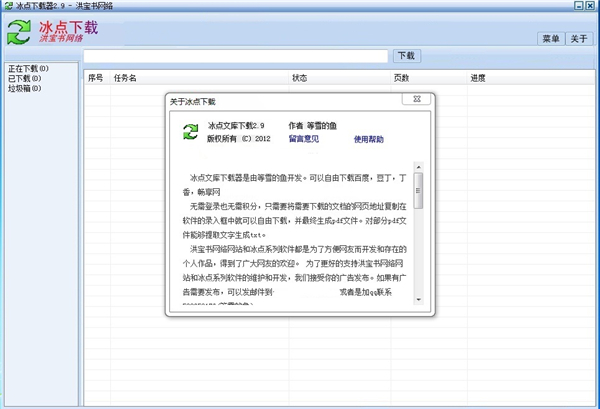Click the 作者 等雪的鱼 text
This screenshot has width=600, height=409.
pos(313,125)
